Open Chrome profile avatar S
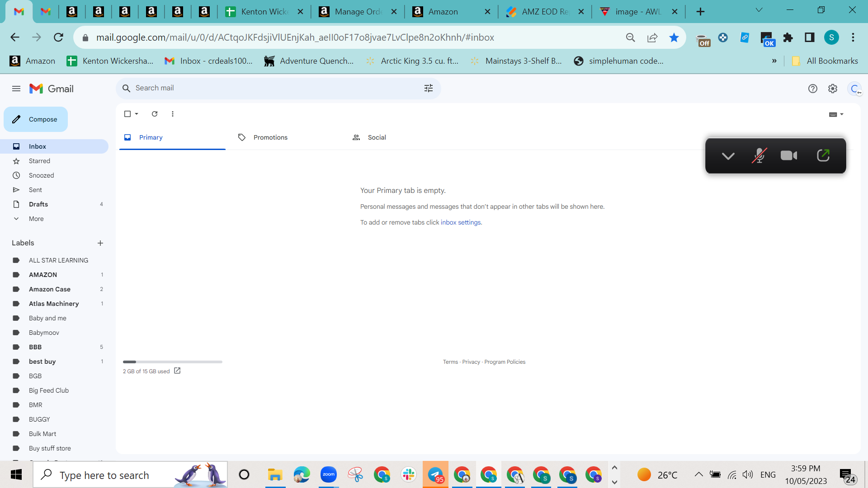Image resolution: width=868 pixels, height=488 pixels. [x=831, y=38]
